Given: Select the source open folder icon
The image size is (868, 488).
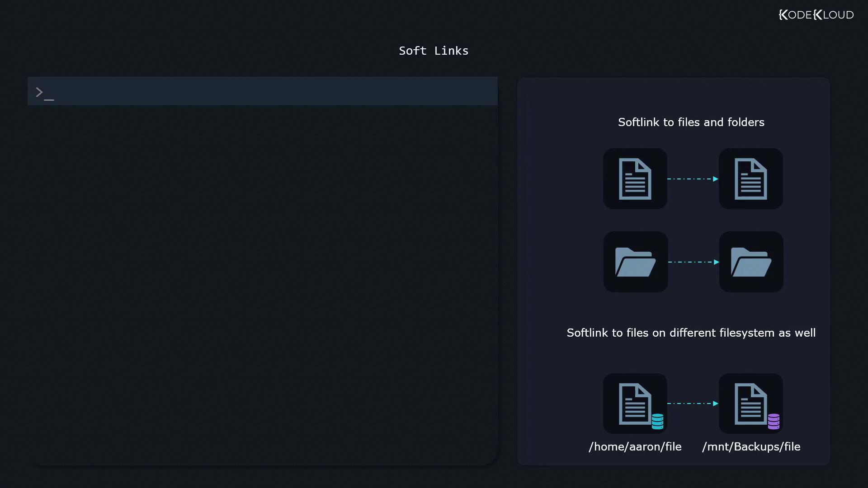Looking at the screenshot, I should pos(635,262).
